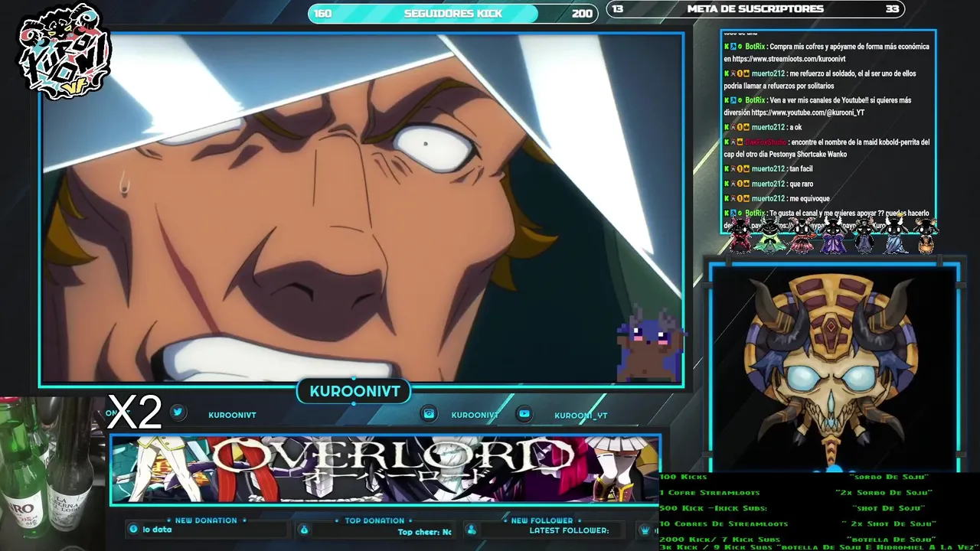The image size is (980, 551).
Task: Click the New Follower person icon
Action: [x=472, y=530]
